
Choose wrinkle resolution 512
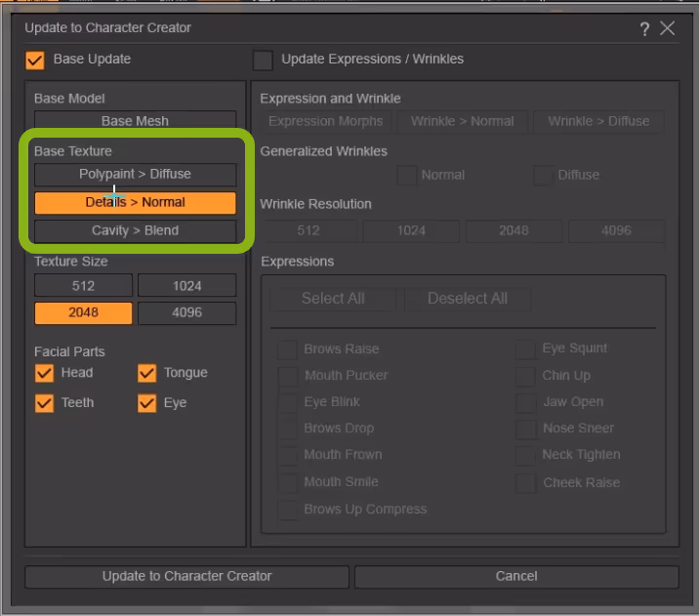pos(308,230)
